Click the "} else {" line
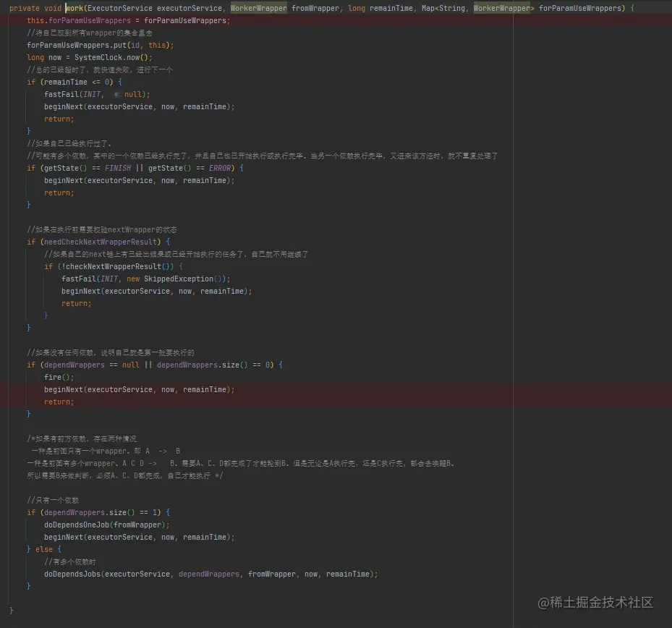 pyautogui.click(x=43, y=550)
